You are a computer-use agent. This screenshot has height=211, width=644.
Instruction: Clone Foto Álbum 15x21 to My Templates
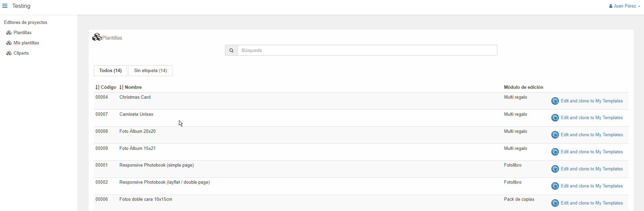[x=587, y=152]
